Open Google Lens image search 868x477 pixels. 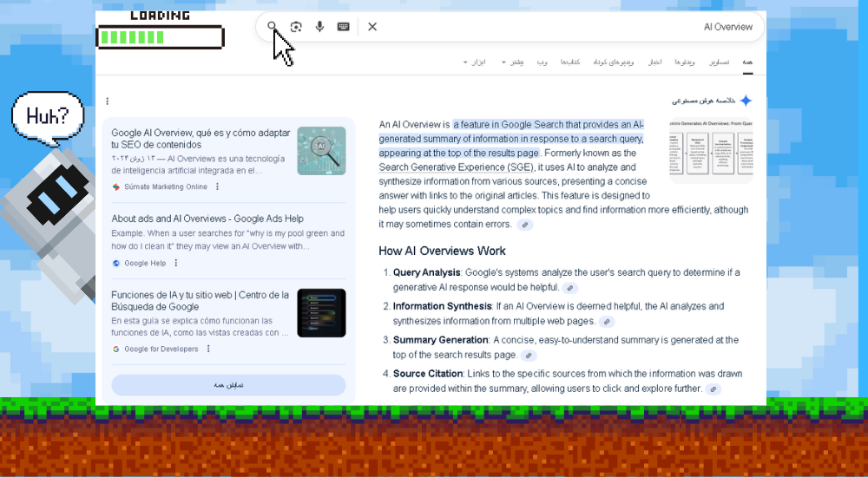(296, 27)
